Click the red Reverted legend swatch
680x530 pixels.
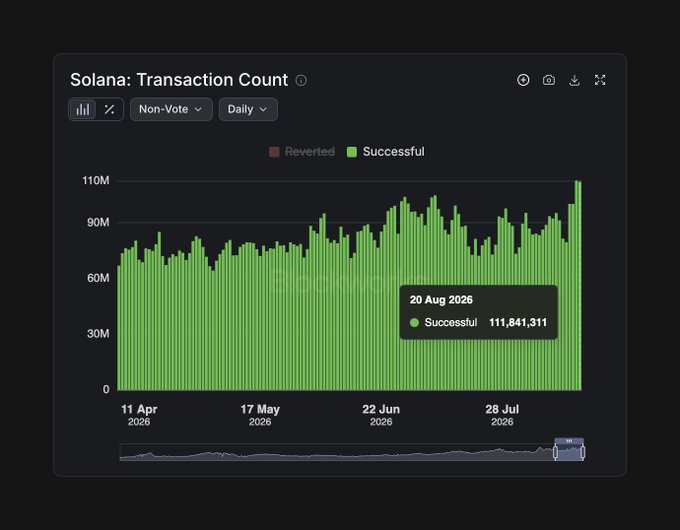point(274,152)
